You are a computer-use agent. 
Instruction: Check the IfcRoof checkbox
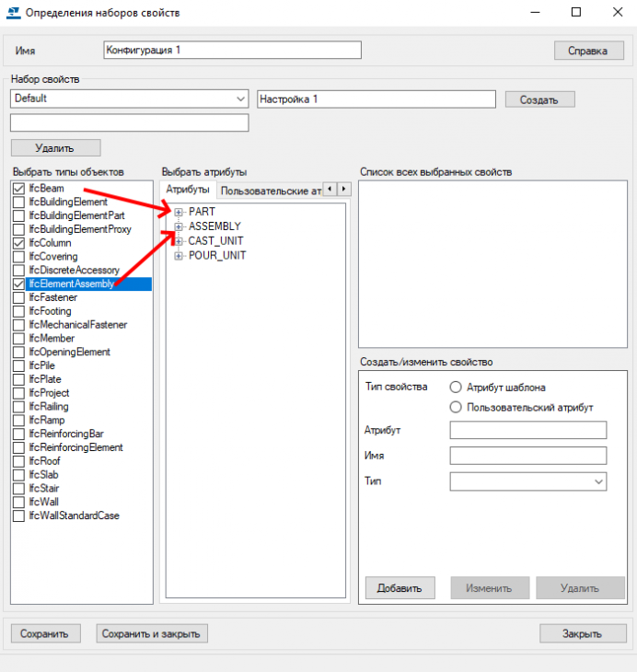click(x=18, y=461)
